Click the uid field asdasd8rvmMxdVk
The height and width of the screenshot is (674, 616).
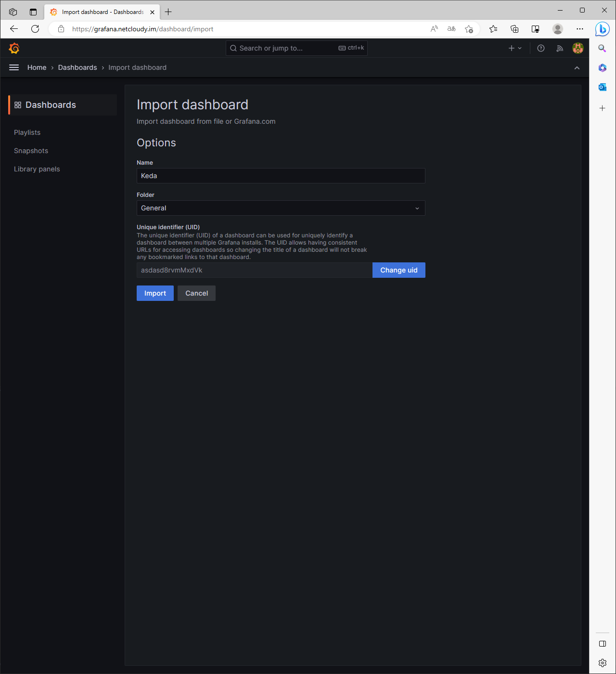point(255,270)
